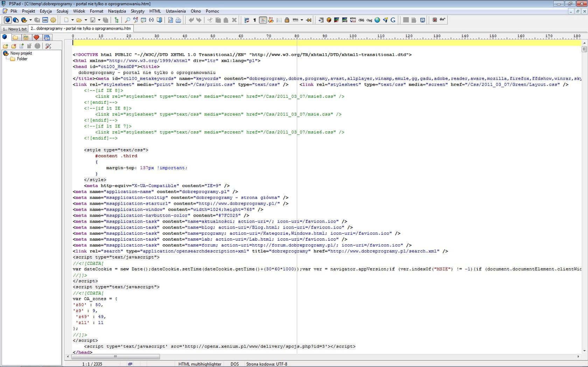The width and height of the screenshot is (588, 367).
Task: Click the red record macro icon
Action: (x=435, y=20)
